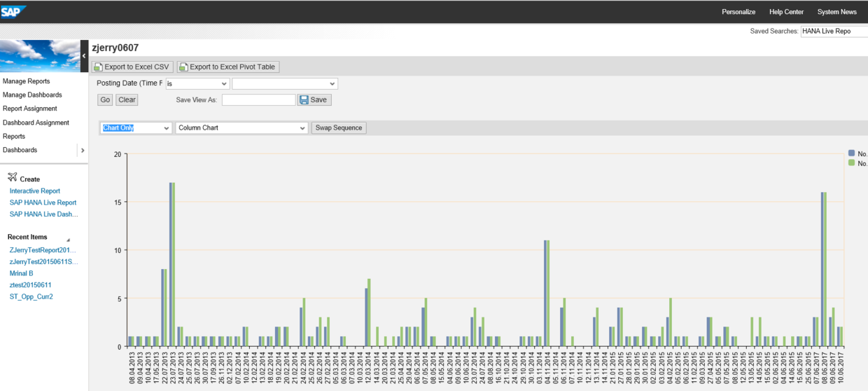Click the Save View As text field

pyautogui.click(x=259, y=100)
